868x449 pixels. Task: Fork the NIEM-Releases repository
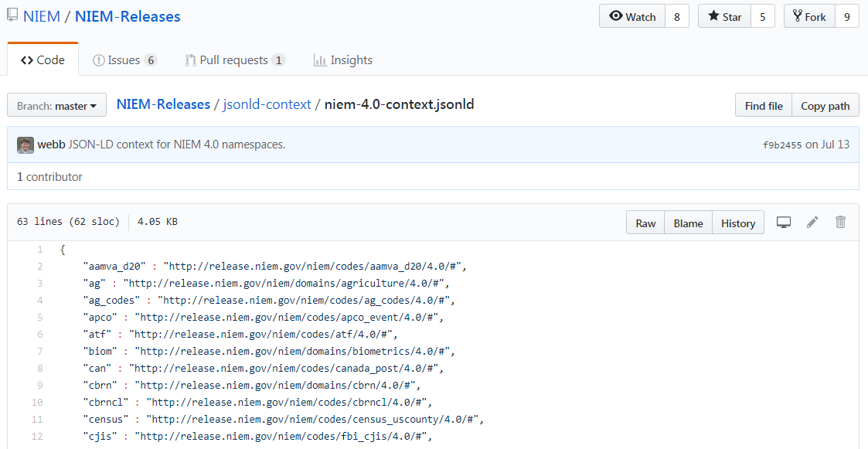click(809, 17)
